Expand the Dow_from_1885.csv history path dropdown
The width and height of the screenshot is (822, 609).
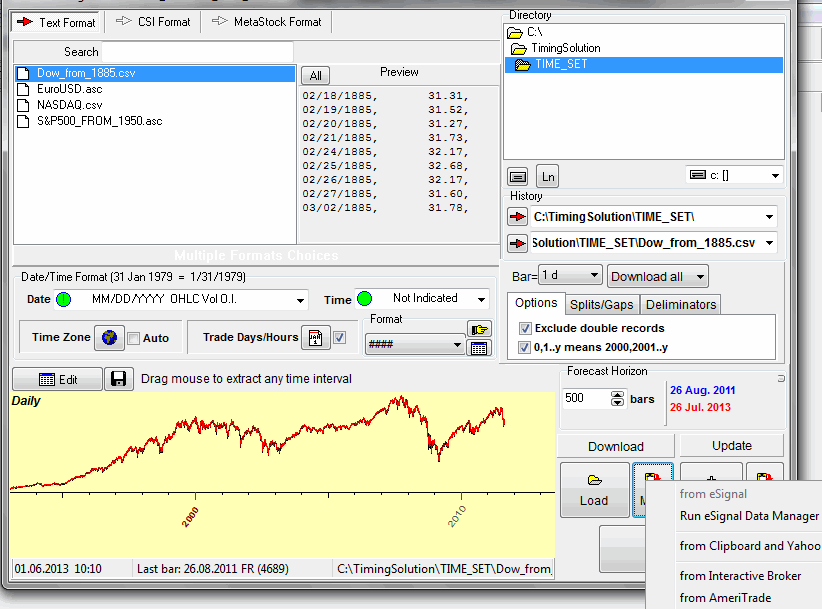coord(769,243)
